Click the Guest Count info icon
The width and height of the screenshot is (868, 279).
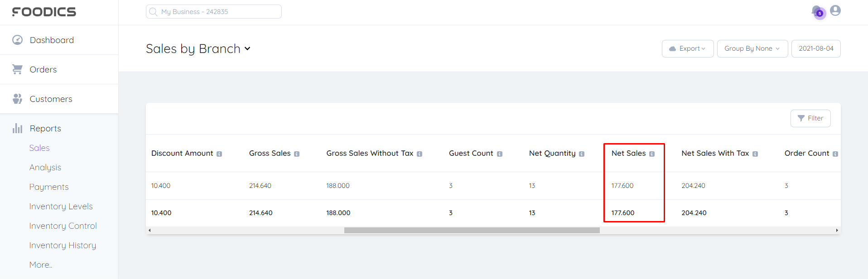click(x=500, y=154)
